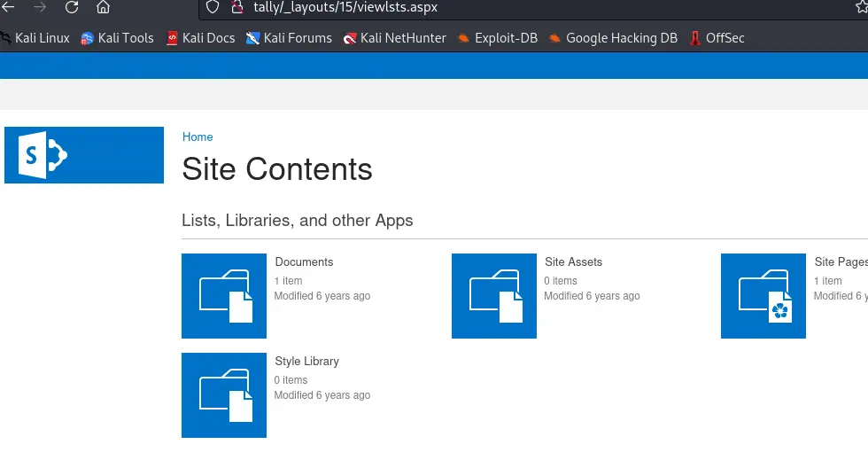Open the Kali Tools bookmark

tap(117, 38)
